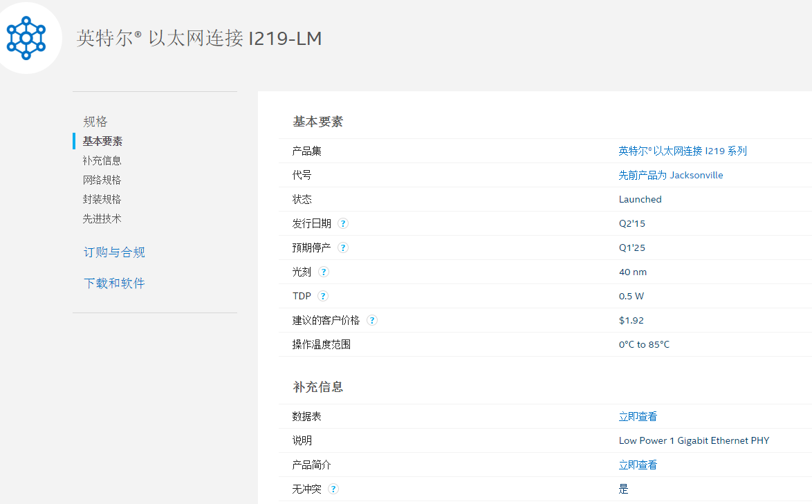
Task: Open 订购与合规 sidebar link
Action: pyautogui.click(x=114, y=252)
